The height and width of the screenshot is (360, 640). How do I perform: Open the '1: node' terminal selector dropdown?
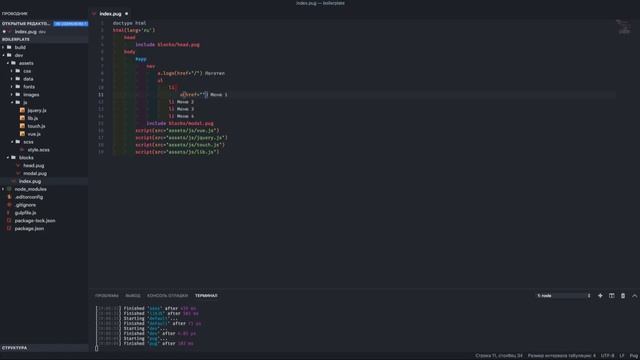pyautogui.click(x=563, y=296)
